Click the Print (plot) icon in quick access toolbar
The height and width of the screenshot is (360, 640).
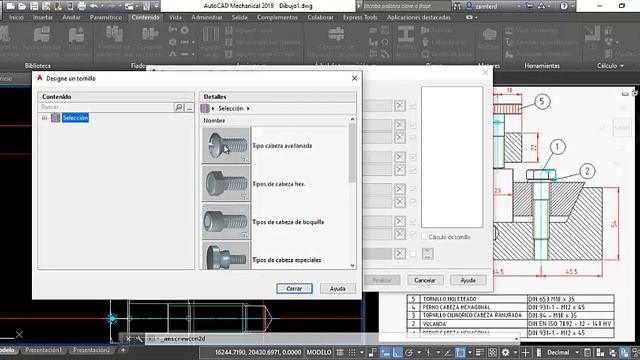pos(82,6)
